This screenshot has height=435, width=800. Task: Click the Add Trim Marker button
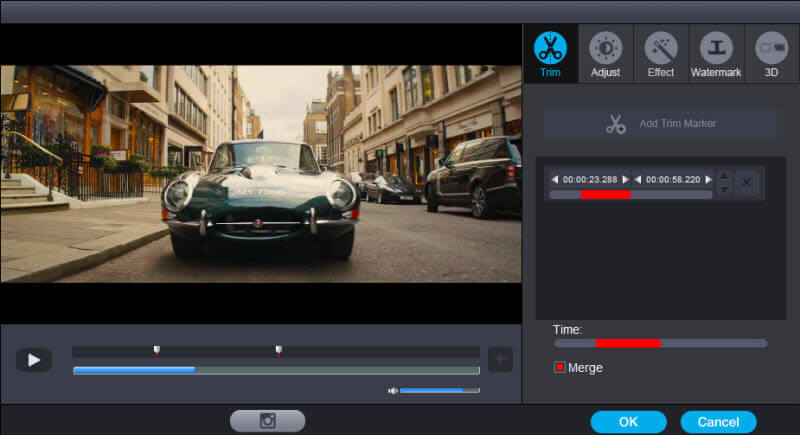pos(661,123)
